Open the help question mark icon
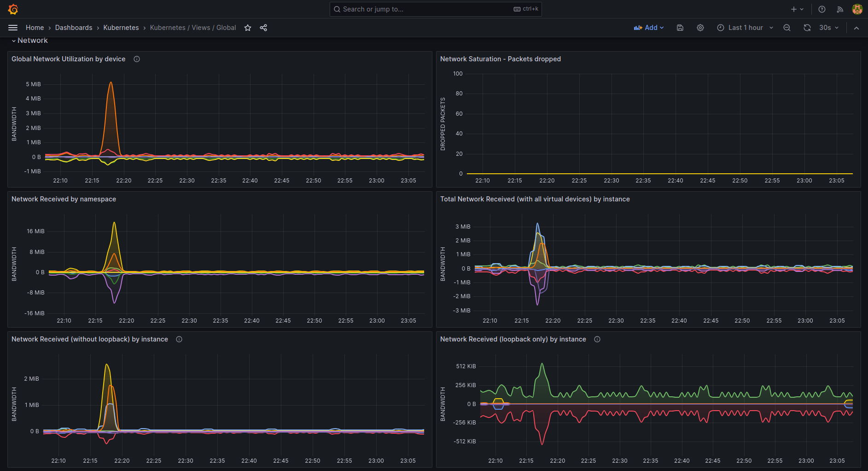The image size is (868, 471). [822, 9]
